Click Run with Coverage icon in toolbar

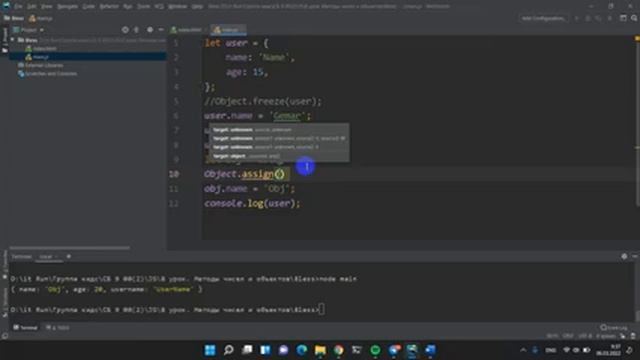click(x=598, y=18)
